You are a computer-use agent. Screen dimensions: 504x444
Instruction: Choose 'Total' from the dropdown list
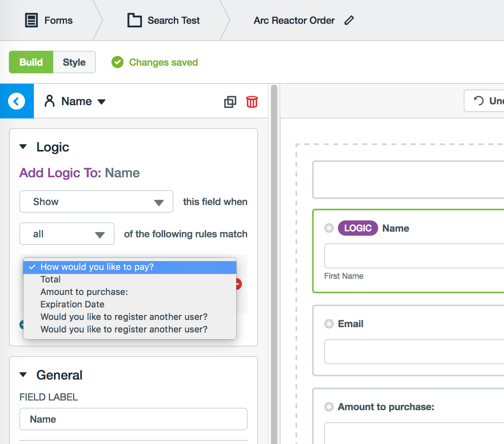tap(50, 279)
